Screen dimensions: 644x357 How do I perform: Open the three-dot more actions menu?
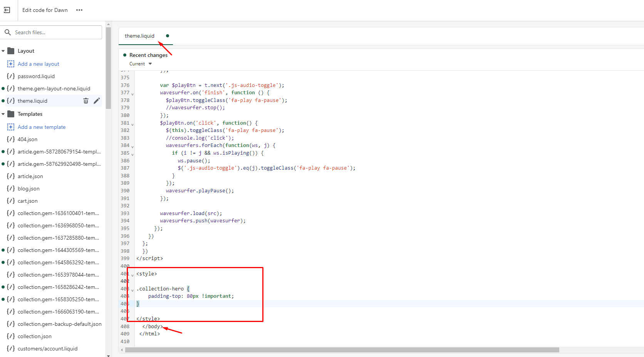coord(79,10)
